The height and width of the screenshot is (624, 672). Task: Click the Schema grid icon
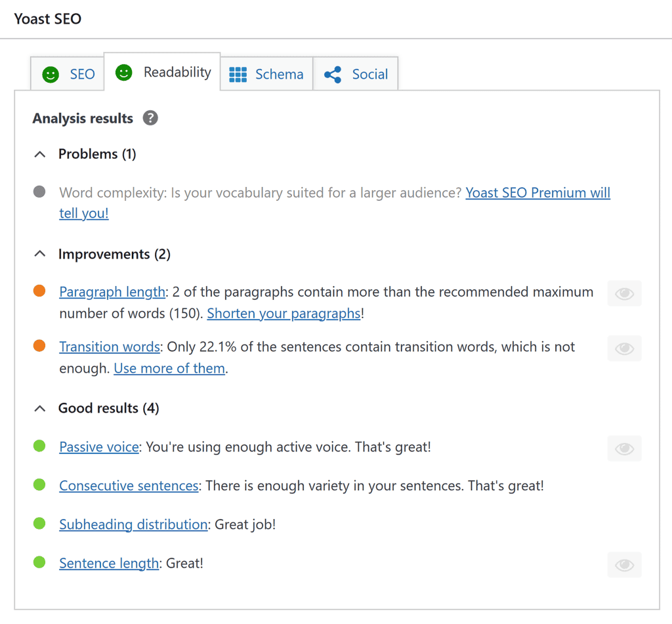(238, 75)
